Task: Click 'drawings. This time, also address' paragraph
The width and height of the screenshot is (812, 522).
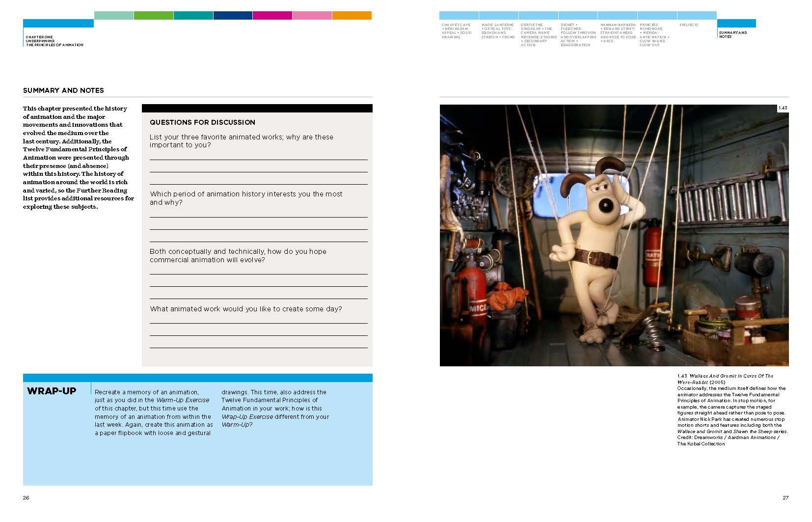Action: click(x=275, y=408)
